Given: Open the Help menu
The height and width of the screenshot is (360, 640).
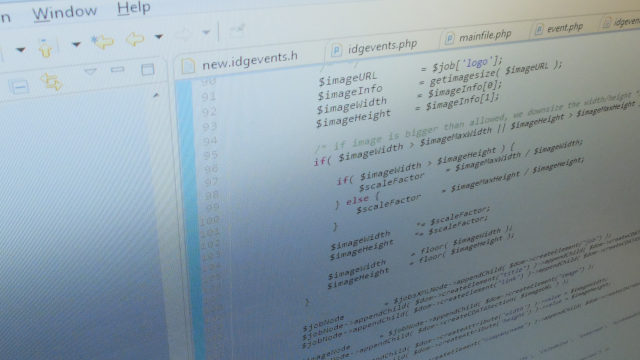Looking at the screenshot, I should 134,8.
